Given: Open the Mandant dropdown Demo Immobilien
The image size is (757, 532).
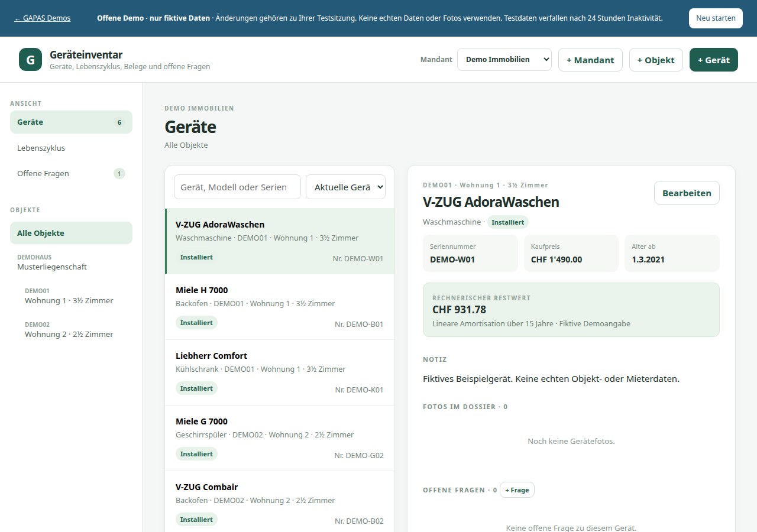Looking at the screenshot, I should pyautogui.click(x=504, y=60).
